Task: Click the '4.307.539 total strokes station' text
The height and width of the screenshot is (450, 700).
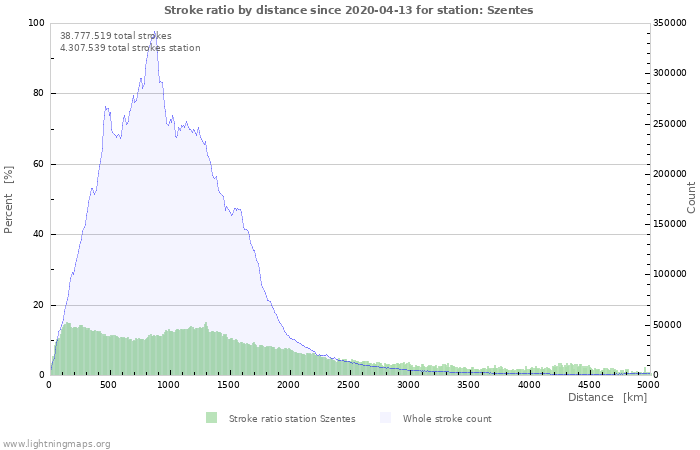Action: coord(130,48)
